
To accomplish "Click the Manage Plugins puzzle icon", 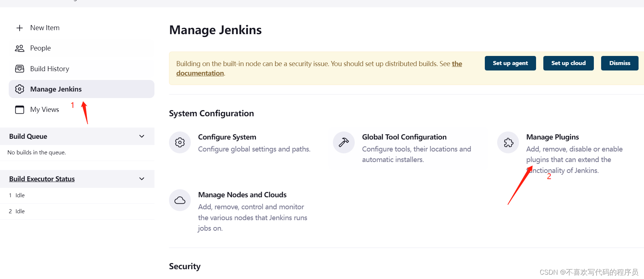I will tap(508, 142).
